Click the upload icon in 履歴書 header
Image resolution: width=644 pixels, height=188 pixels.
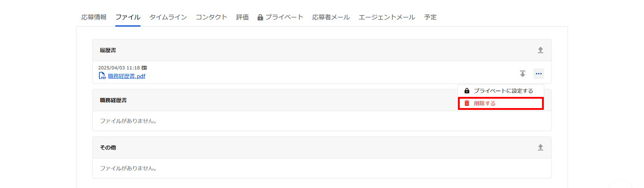[540, 50]
